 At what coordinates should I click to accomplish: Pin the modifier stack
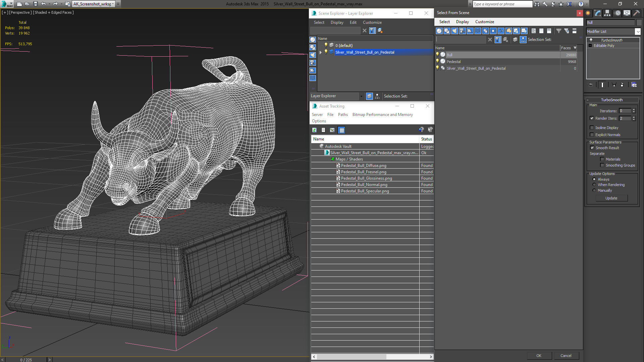coord(591,85)
